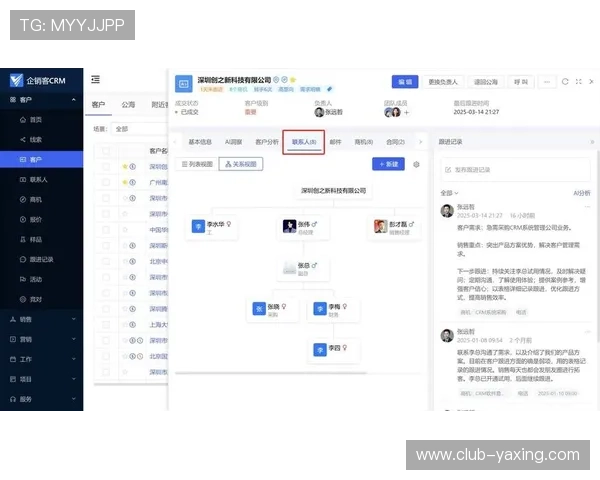
Task: Click horizontal scrollbar under customer list
Action: 130,384
